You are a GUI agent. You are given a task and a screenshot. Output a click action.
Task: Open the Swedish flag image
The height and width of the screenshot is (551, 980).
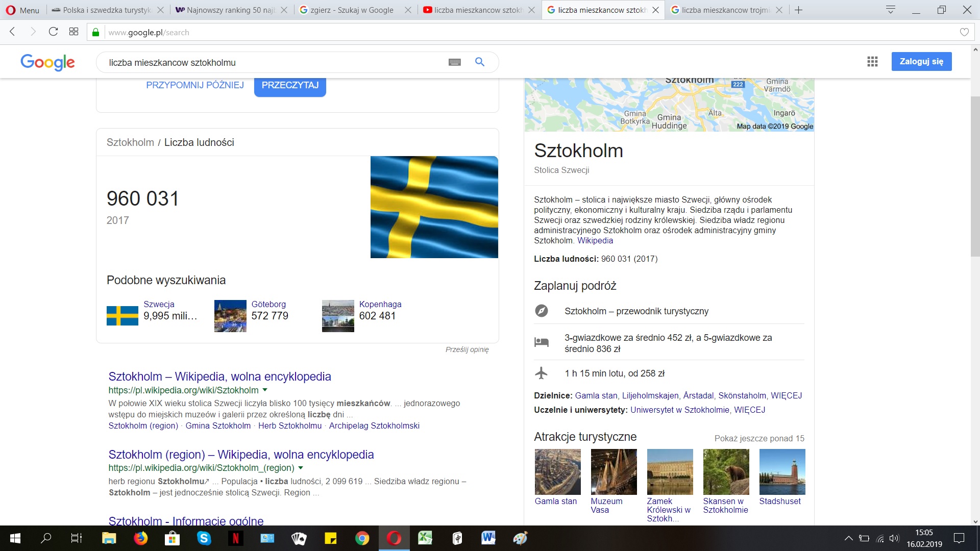[434, 207]
